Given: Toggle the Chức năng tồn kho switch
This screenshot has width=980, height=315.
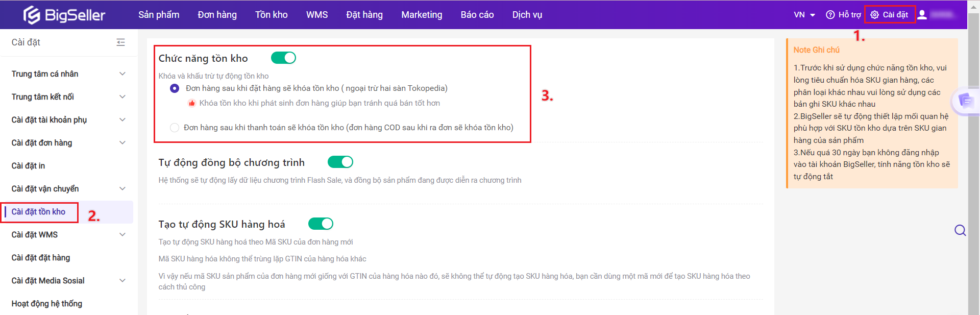Looking at the screenshot, I should click(283, 58).
